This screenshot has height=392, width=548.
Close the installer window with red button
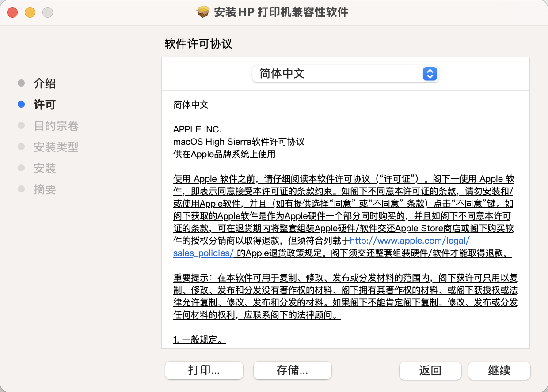coord(12,12)
